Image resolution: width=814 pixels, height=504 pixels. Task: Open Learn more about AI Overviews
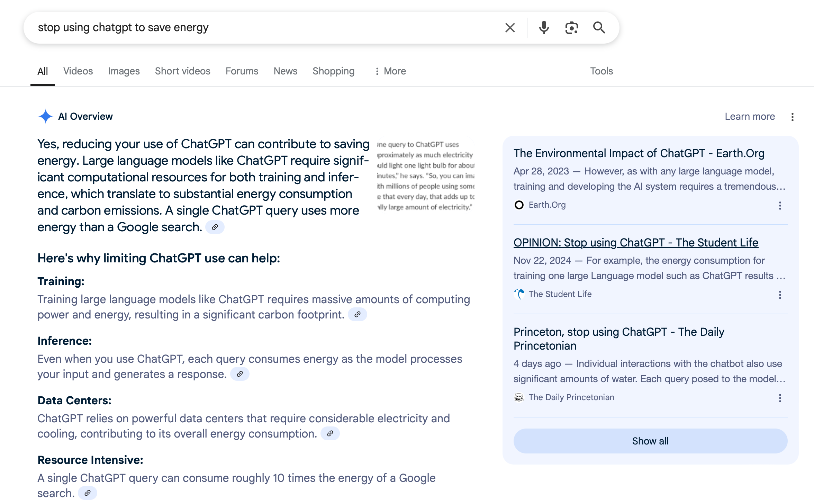749,117
